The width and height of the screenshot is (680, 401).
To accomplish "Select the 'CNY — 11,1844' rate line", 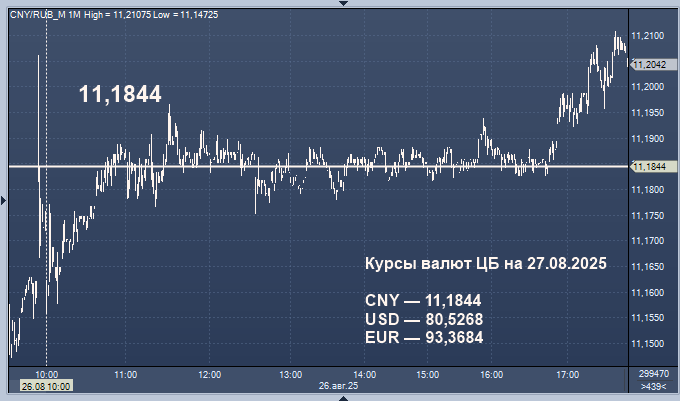I will [423, 300].
